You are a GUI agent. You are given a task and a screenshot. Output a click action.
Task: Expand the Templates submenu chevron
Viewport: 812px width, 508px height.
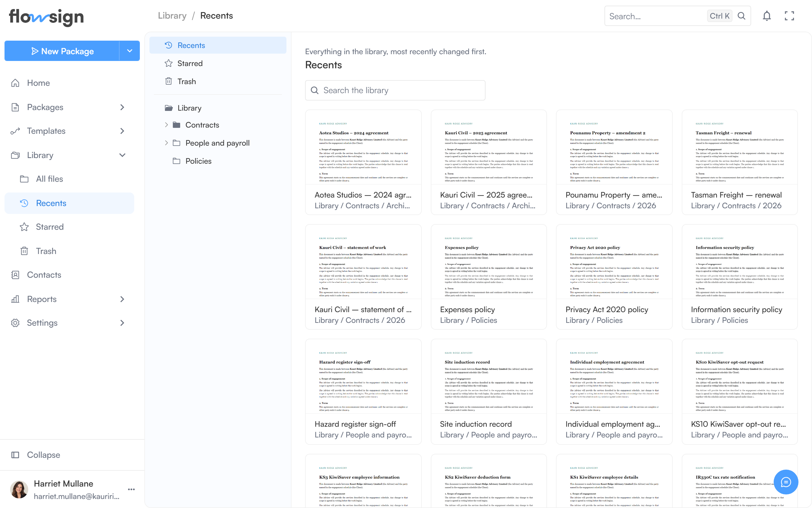(x=122, y=131)
